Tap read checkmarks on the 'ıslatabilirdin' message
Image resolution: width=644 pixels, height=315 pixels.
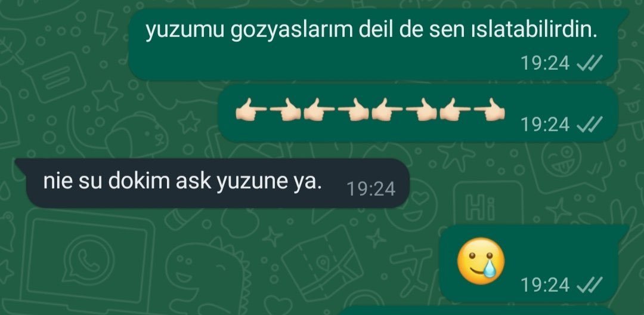click(590, 63)
